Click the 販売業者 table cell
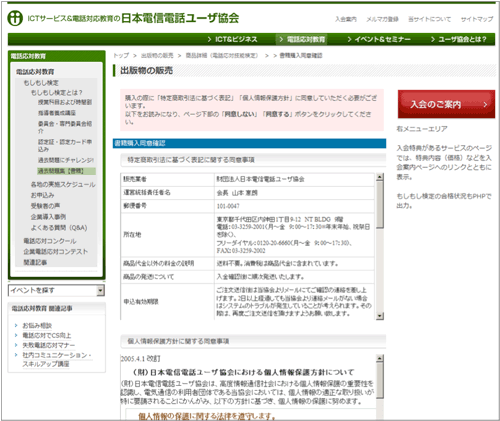This screenshot has height=421, width=500. pyautogui.click(x=167, y=179)
